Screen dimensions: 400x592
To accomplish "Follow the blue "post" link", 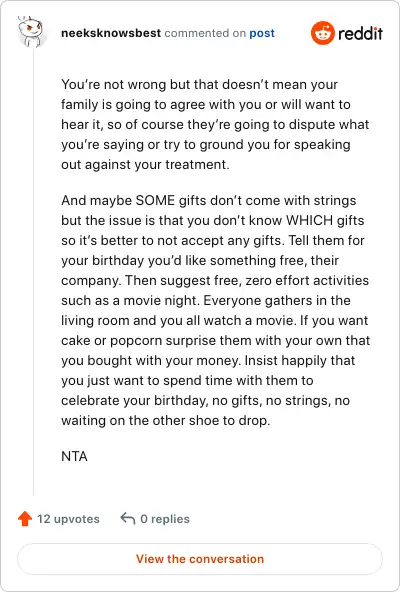I will [262, 33].
